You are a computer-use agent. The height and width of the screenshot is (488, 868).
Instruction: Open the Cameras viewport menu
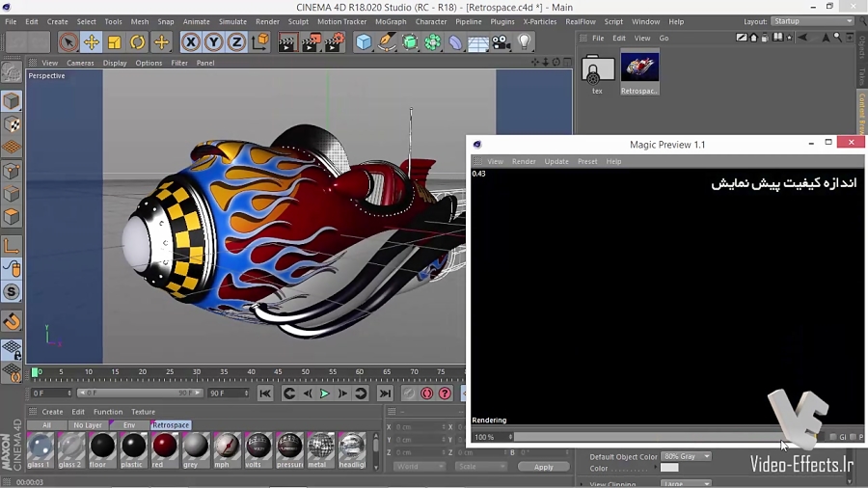80,63
